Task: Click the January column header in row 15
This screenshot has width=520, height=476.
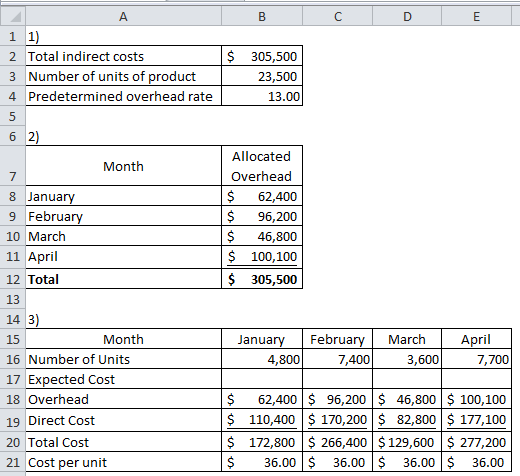Action: (x=262, y=339)
